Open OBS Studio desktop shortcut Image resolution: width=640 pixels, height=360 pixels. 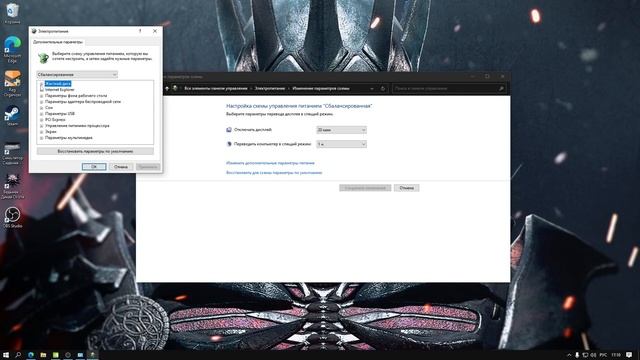point(12,217)
